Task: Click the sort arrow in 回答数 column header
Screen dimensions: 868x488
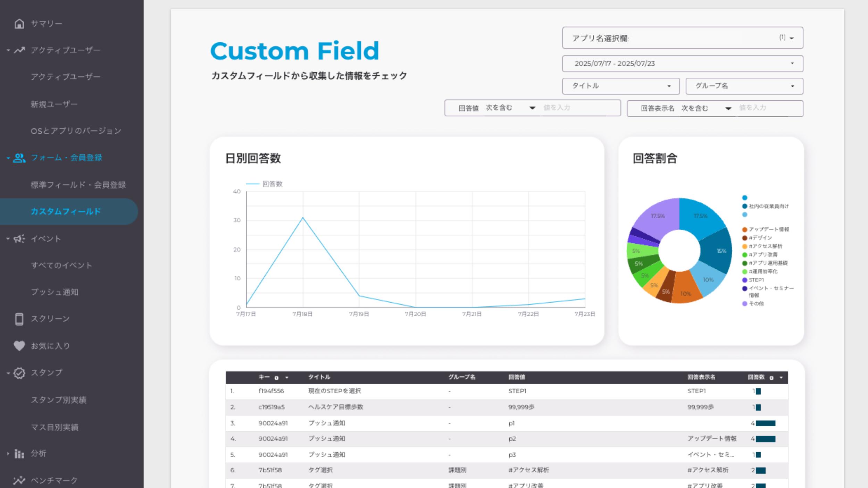Action: (781, 378)
